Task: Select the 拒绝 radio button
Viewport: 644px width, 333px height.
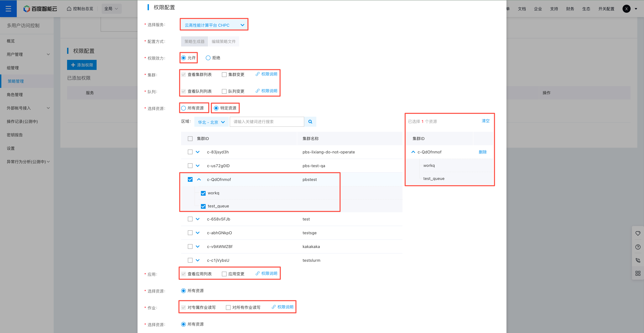Action: [208, 58]
